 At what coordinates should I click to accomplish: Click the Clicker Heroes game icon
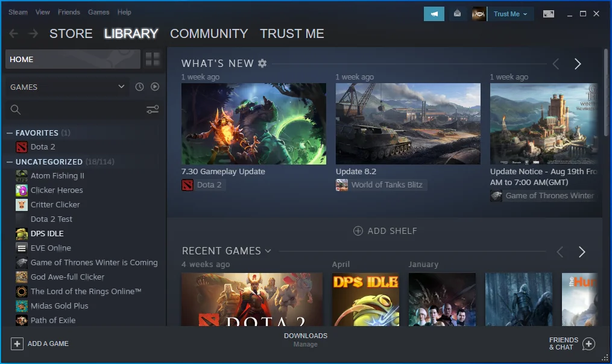(x=22, y=190)
